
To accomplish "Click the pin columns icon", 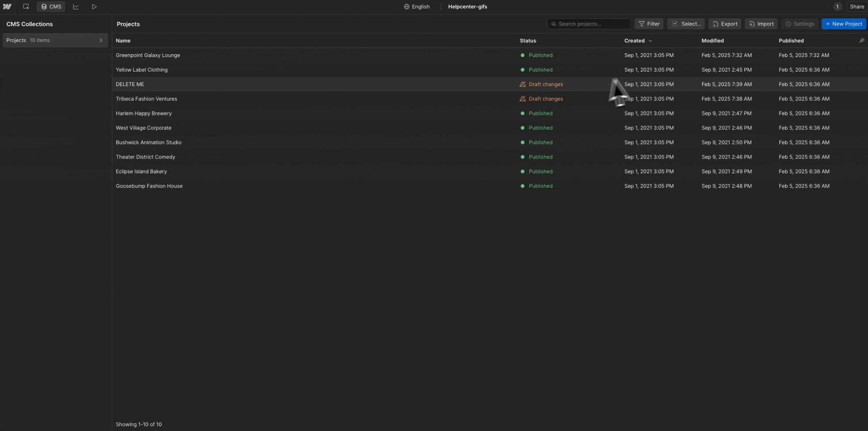I will [861, 41].
